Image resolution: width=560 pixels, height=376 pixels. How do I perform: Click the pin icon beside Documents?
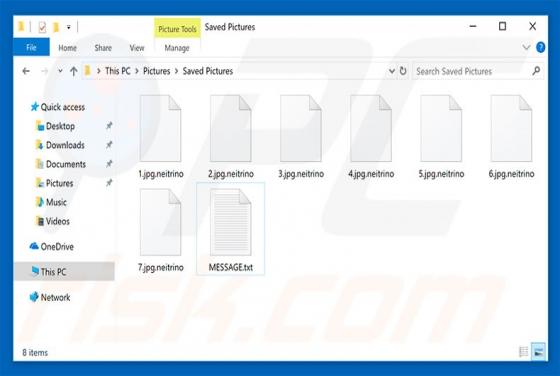(109, 164)
